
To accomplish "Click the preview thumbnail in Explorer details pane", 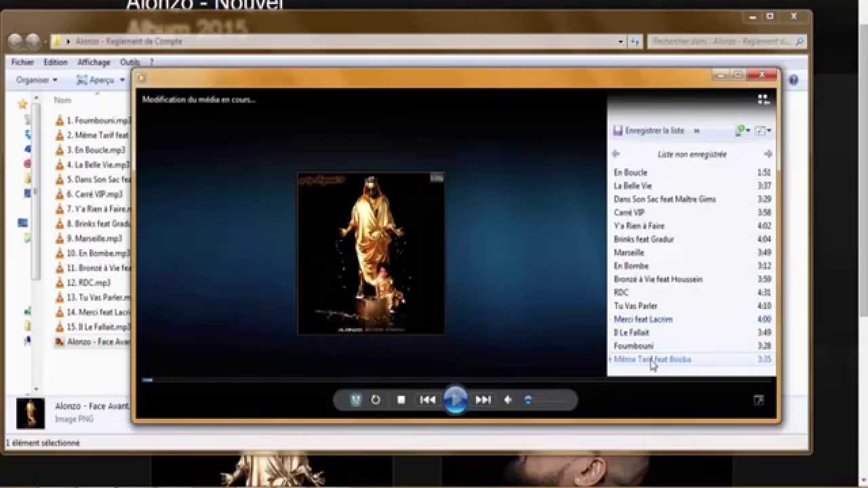I will 31,413.
